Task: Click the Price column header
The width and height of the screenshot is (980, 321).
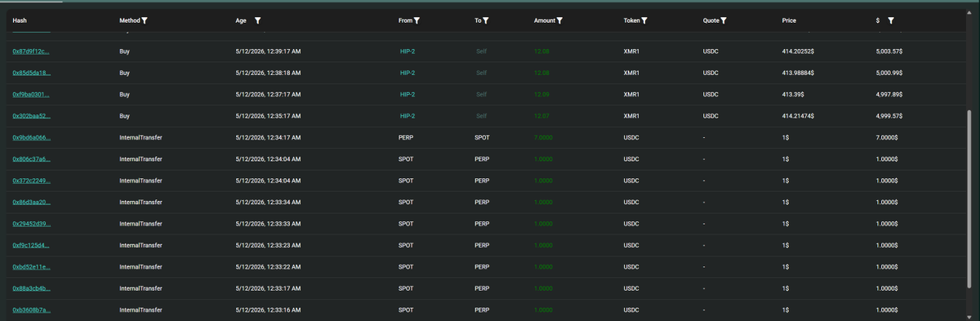Action: click(789, 20)
